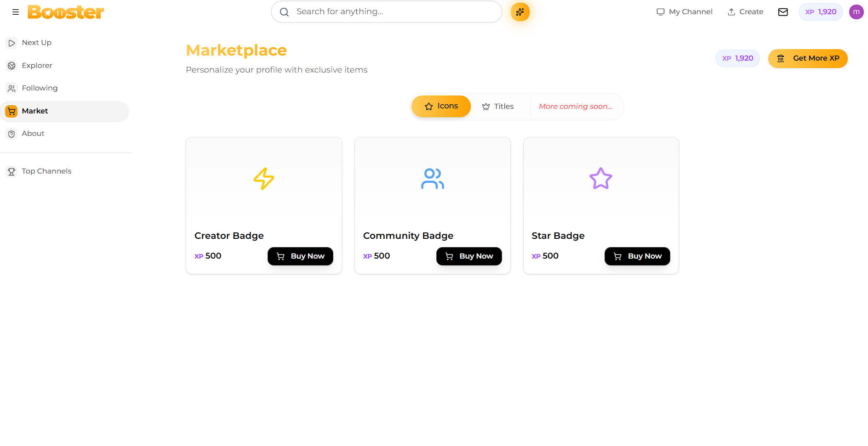Open your profile avatar menu
The height and width of the screenshot is (446, 868).
856,12
